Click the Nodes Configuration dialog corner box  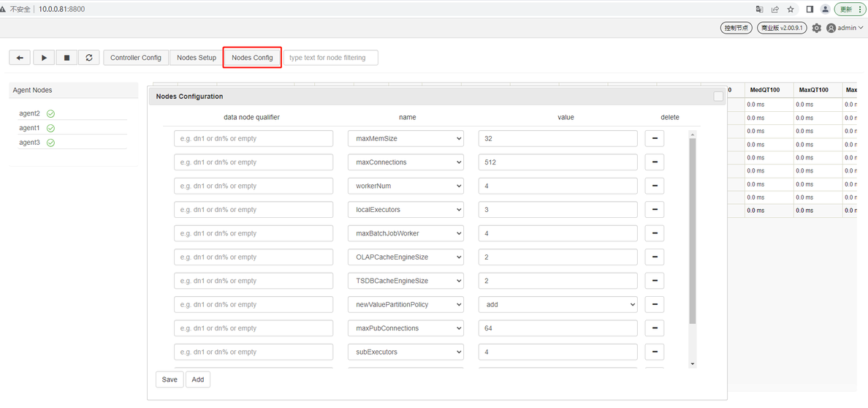[x=718, y=97]
